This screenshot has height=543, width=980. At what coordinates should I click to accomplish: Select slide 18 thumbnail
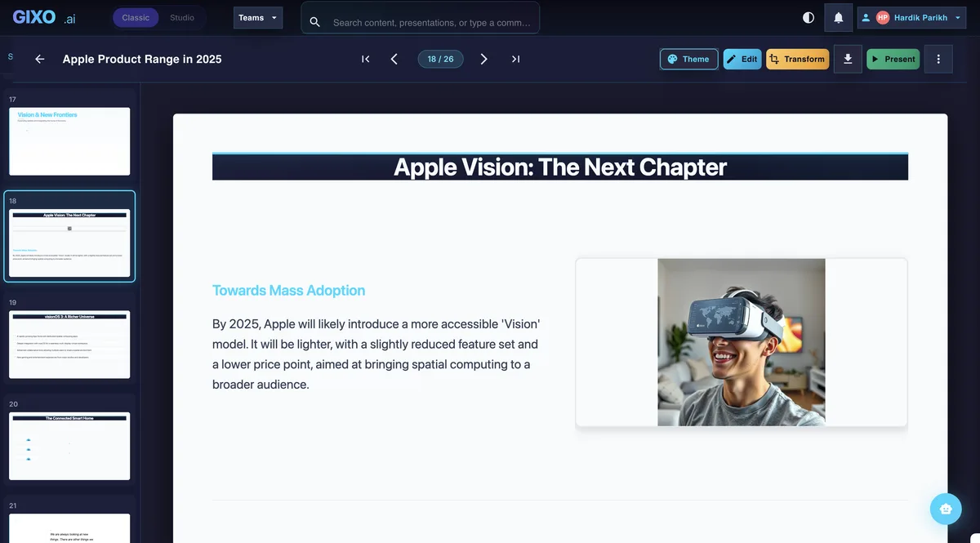(69, 243)
